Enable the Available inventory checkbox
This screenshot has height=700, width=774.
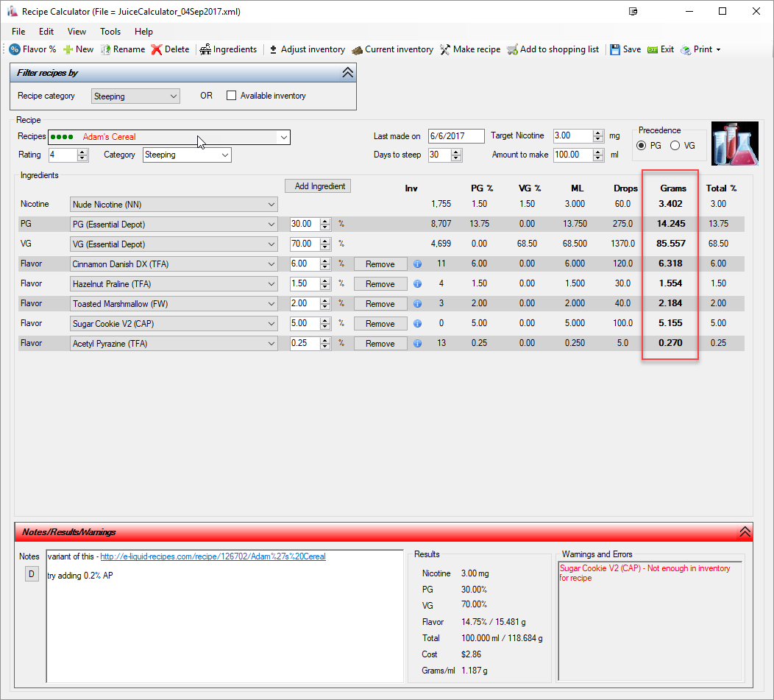[232, 96]
